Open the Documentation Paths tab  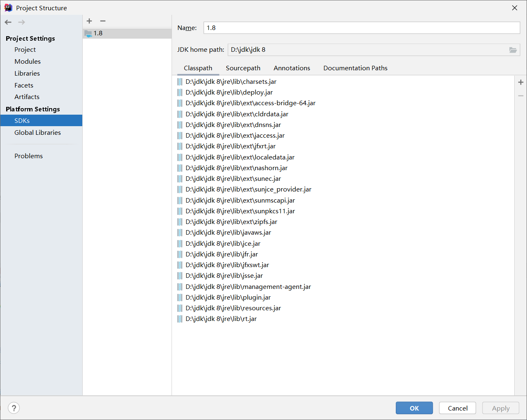tap(355, 68)
